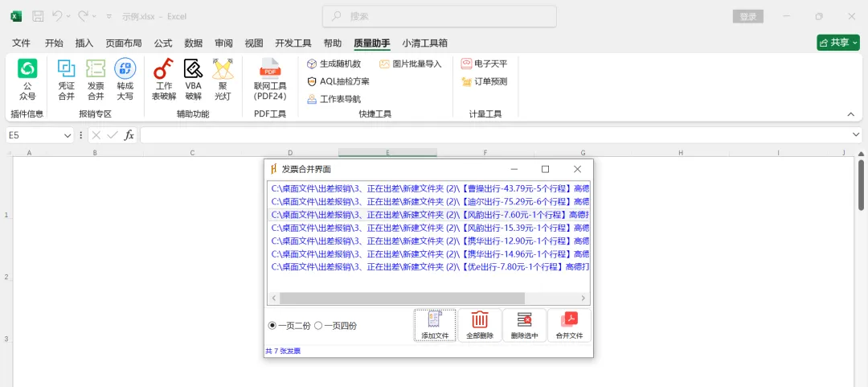Select the 迪尔出行-75.29元 file row

[x=429, y=201]
